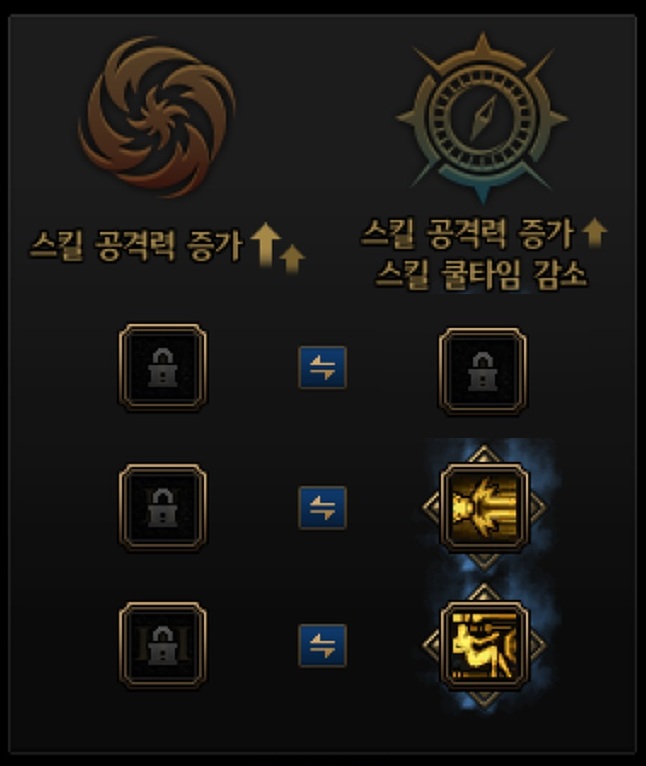This screenshot has height=766, width=646.
Task: Click the locked slot under the compass emblem
Action: click(483, 371)
